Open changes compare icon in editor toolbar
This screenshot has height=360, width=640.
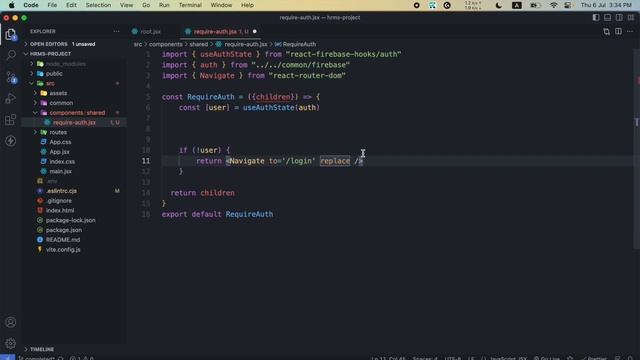pos(607,31)
